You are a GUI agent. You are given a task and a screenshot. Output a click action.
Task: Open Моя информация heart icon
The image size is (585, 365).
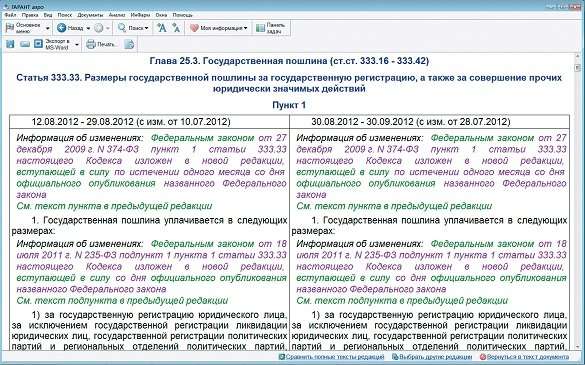pos(194,28)
